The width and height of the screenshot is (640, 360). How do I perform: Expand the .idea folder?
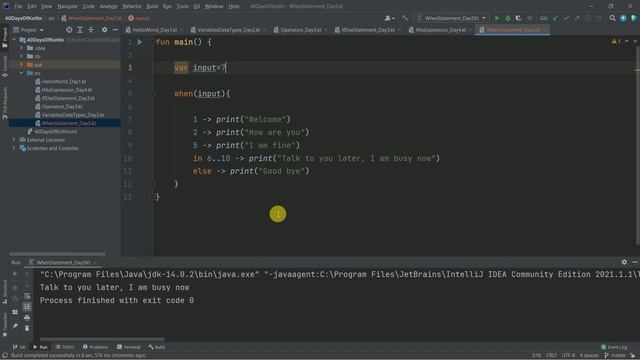(22, 48)
